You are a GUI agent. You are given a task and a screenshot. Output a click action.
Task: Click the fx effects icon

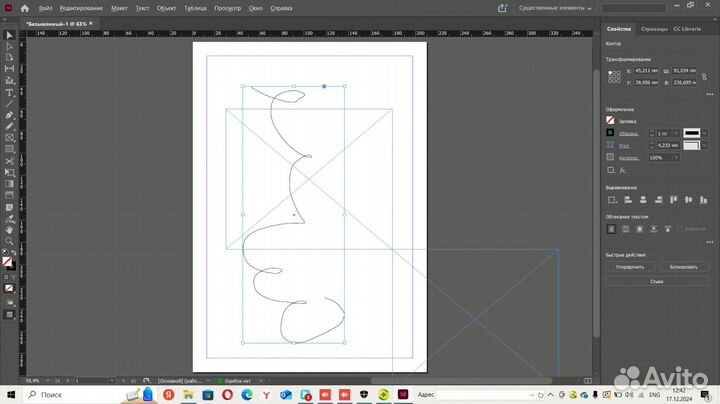click(623, 170)
